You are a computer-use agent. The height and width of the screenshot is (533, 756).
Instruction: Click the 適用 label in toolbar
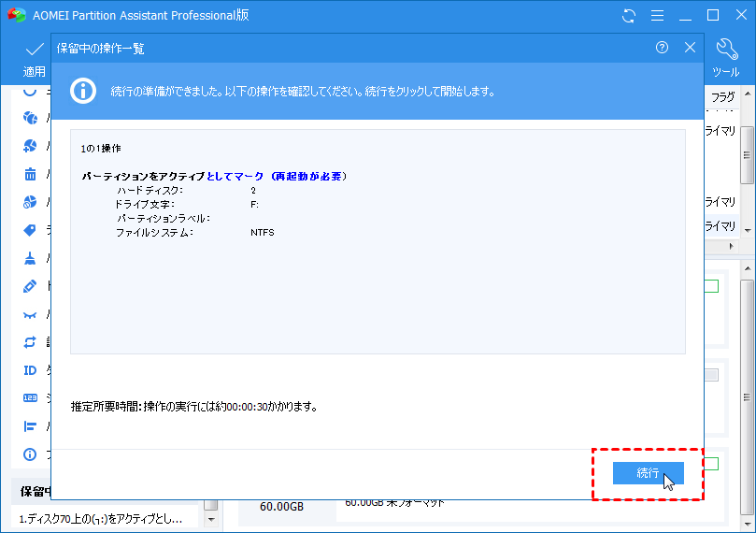35,71
